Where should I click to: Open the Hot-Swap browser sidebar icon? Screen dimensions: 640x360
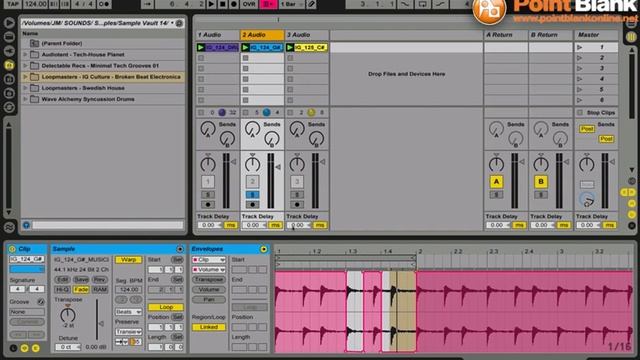[9, 107]
